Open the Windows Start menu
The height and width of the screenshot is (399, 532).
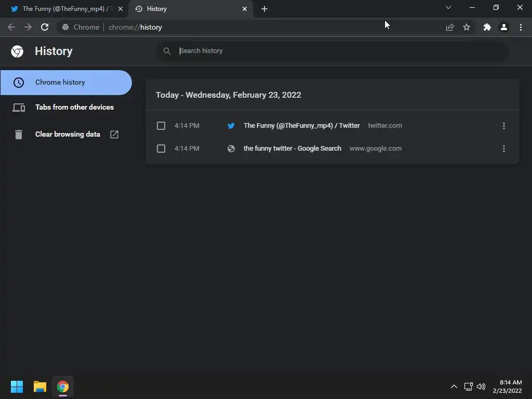(x=17, y=387)
